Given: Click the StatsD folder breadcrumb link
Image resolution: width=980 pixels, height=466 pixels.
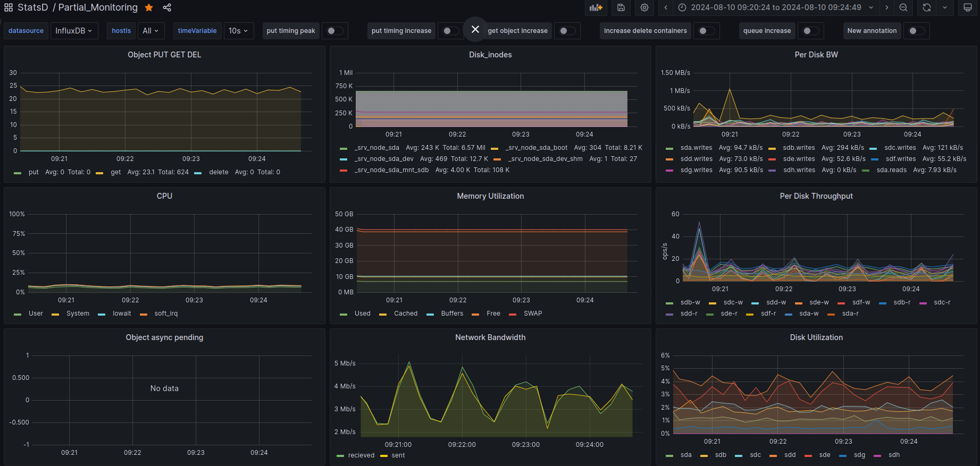Looking at the screenshot, I should [x=33, y=7].
